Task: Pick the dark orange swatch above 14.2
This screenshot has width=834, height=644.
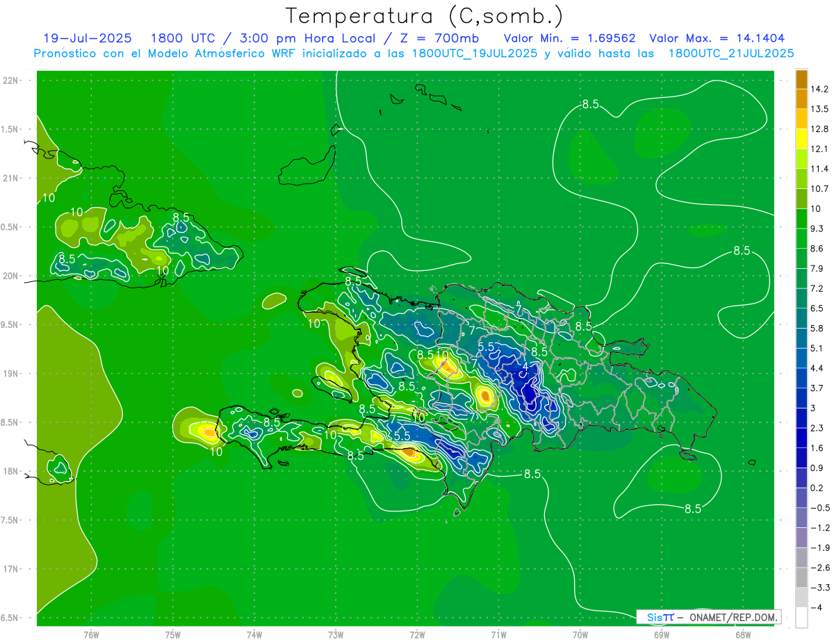Action: (x=801, y=79)
